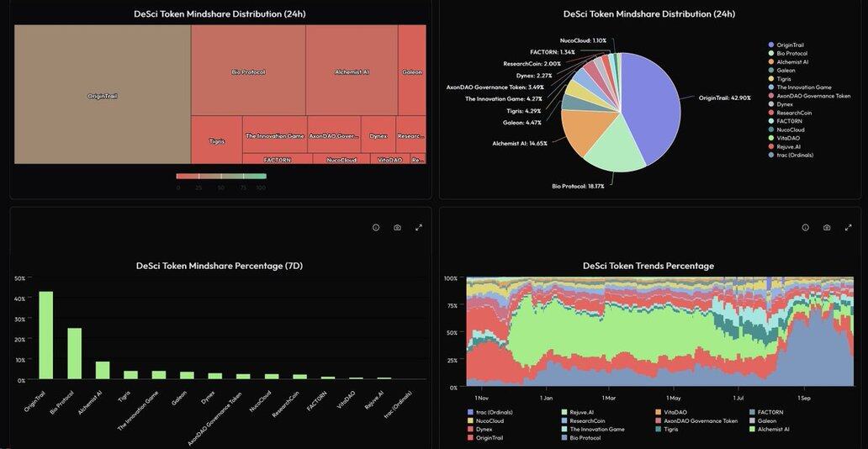Viewport: 868px width, 449px height.
Task: Expand Mindshare Percentage 7D chart to fullscreen
Action: pyautogui.click(x=419, y=228)
